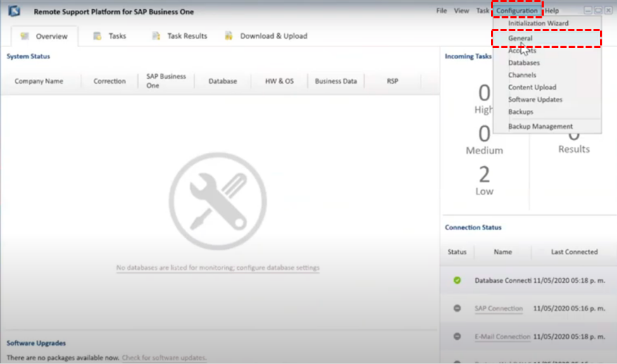Click the Download & Upload tab icon
This screenshot has width=617, height=364.
(x=229, y=36)
